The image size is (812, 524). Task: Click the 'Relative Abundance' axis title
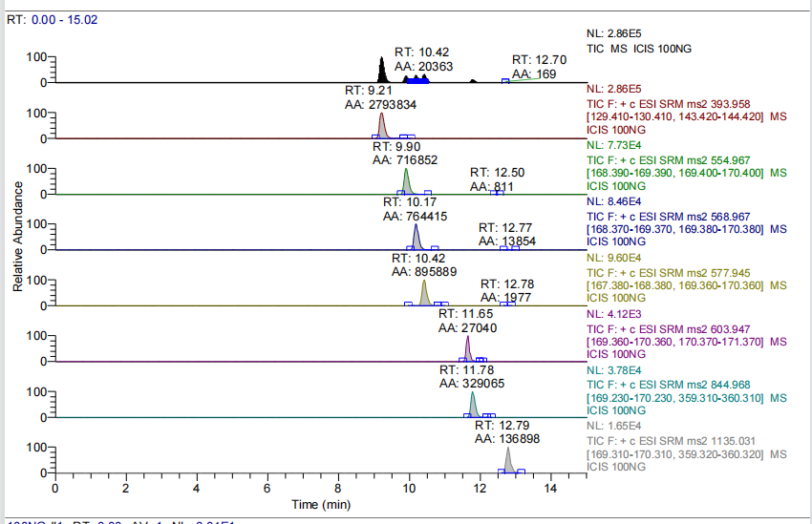point(18,237)
